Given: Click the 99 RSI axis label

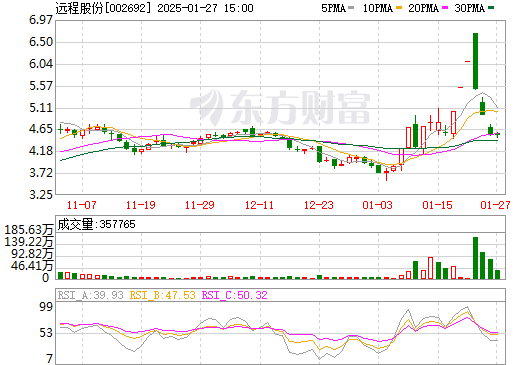Looking at the screenshot, I should (46, 307).
